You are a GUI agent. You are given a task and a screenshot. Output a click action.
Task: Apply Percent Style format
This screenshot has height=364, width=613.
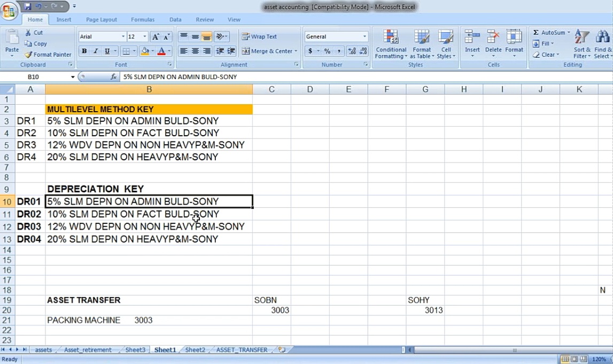tap(327, 51)
